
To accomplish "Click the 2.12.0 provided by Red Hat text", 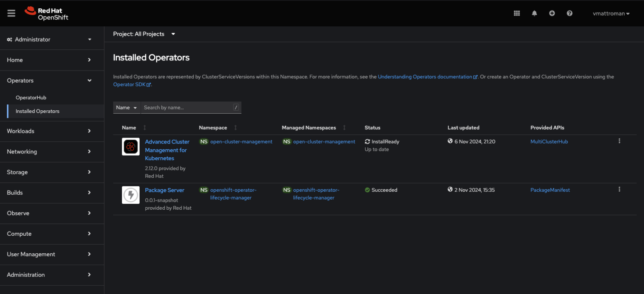I will coord(165,172).
